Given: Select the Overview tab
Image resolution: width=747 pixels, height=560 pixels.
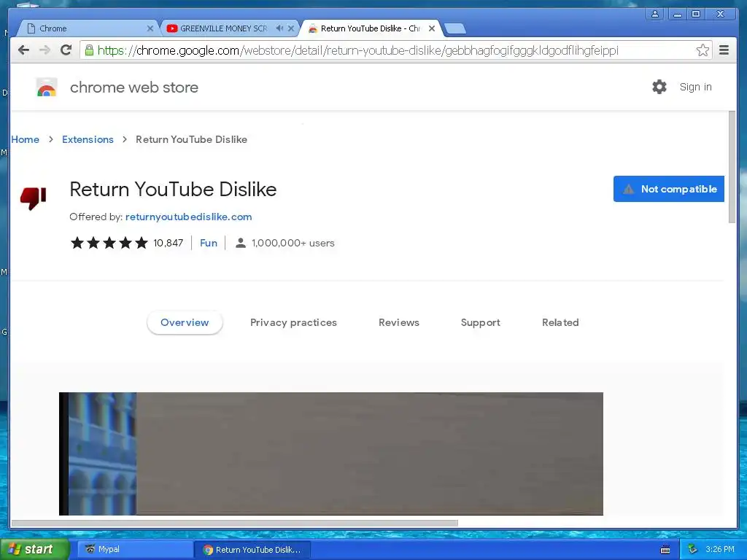Looking at the screenshot, I should 185,322.
